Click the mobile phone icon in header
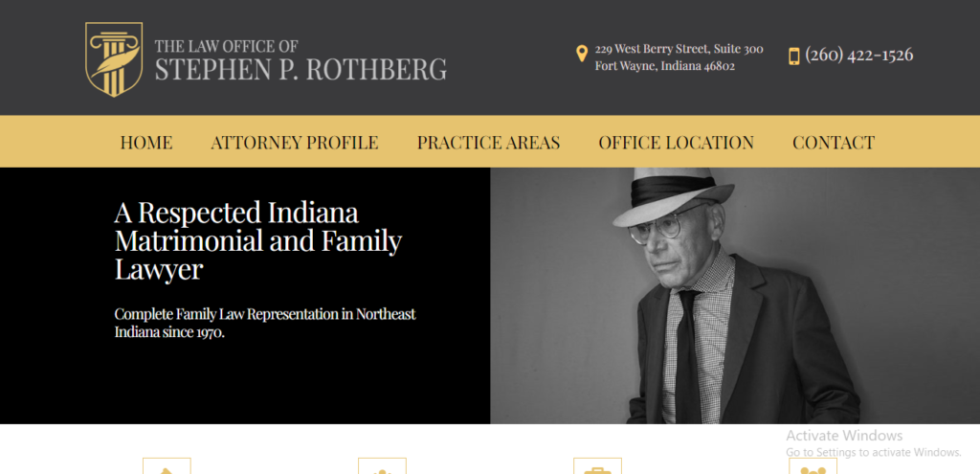The width and height of the screenshot is (980, 474). pyautogui.click(x=793, y=56)
